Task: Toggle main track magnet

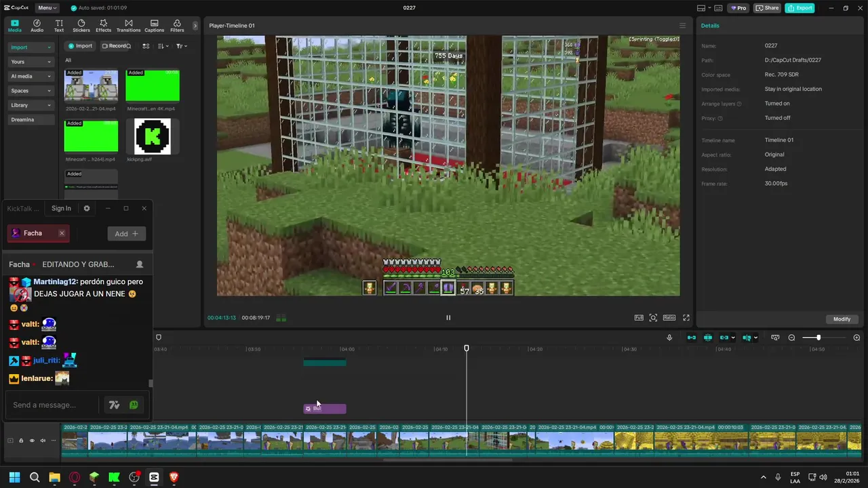Action: coord(692,338)
